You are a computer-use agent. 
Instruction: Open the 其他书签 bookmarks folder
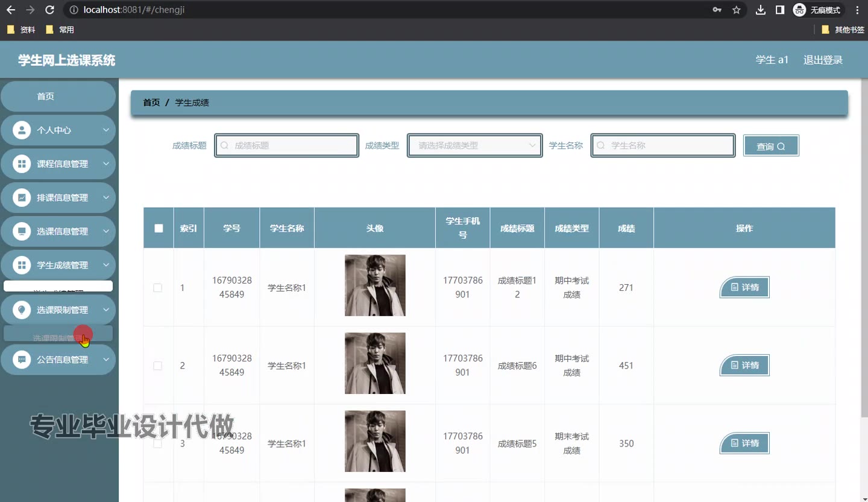pos(843,30)
